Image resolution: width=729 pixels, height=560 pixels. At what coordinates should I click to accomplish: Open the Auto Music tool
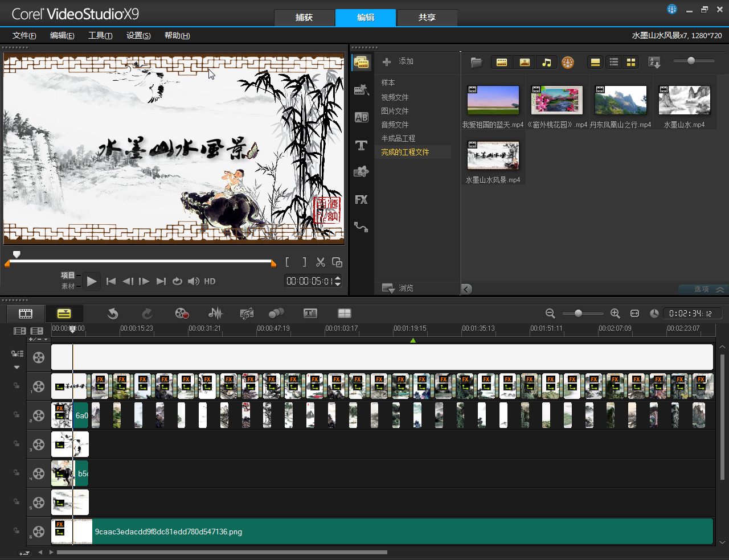pos(247,314)
